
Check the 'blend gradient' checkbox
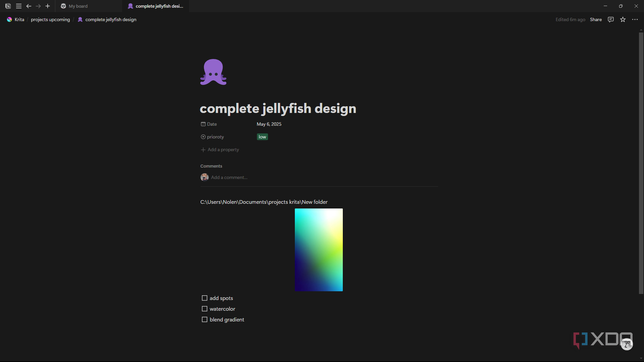click(205, 319)
